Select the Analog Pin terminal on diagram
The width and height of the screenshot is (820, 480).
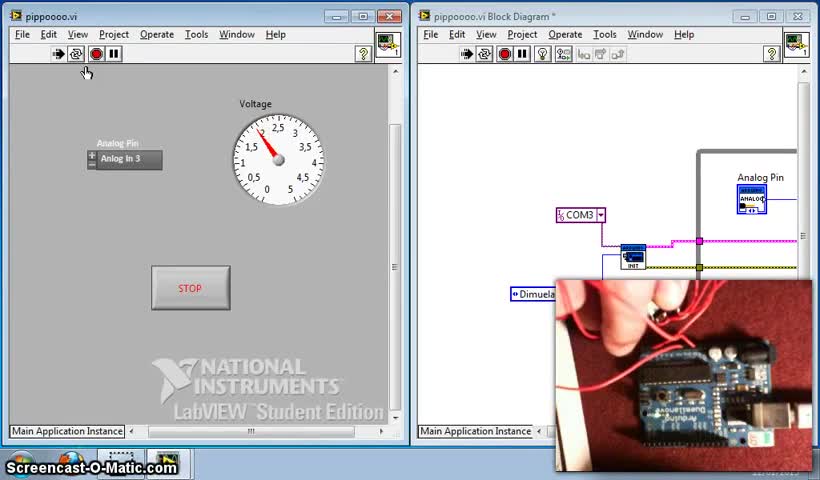(752, 199)
